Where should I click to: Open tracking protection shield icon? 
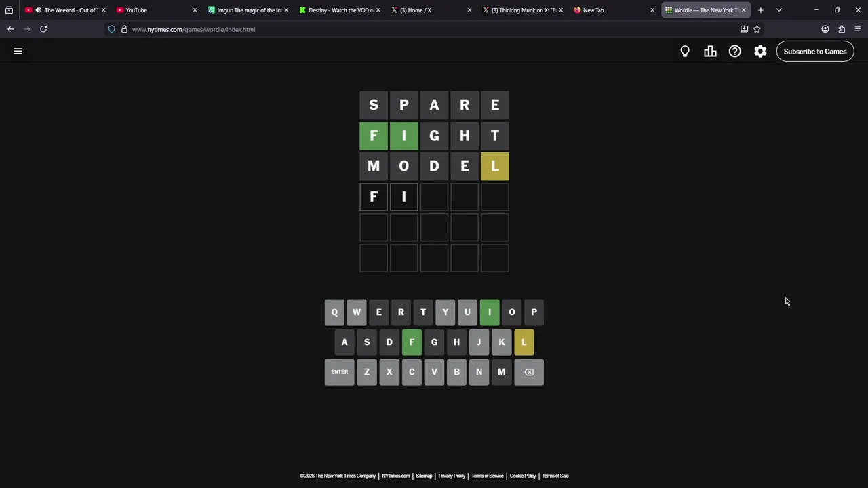[112, 29]
